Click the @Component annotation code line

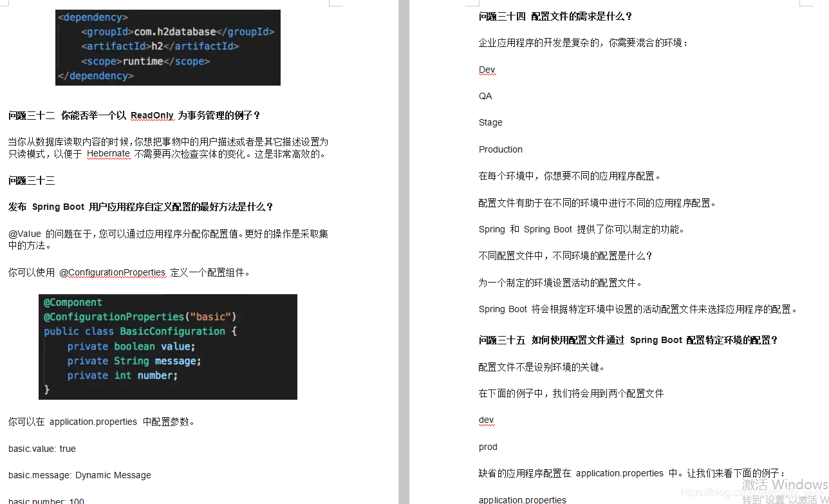click(x=73, y=303)
